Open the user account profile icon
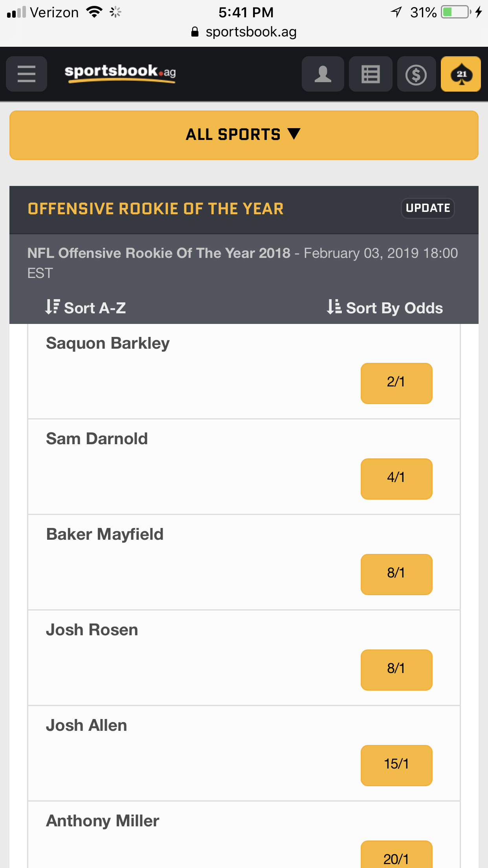488x868 pixels. [323, 74]
